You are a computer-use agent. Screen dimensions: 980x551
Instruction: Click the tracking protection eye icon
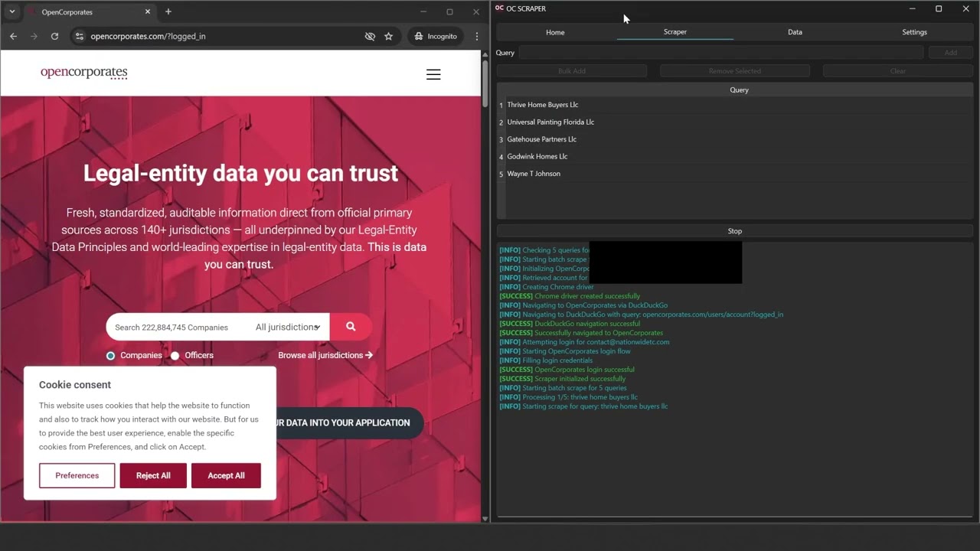click(370, 36)
